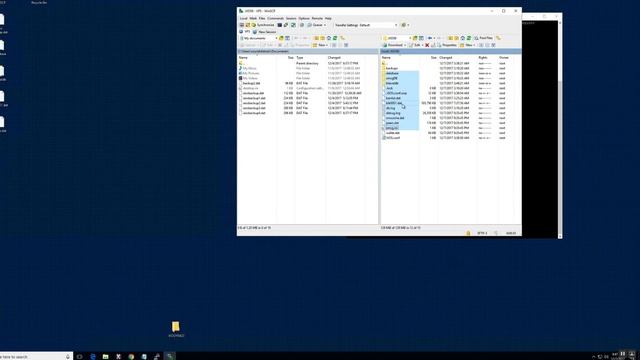Click the red delete X in remote panel
Viewport: 640px width, 360px height.
pos(427,45)
